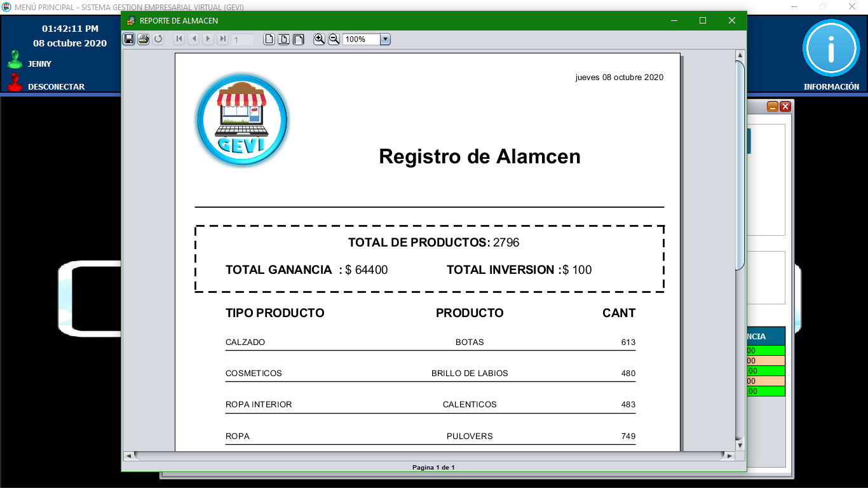Click the BRILLO DE LABIOS product

click(470, 374)
